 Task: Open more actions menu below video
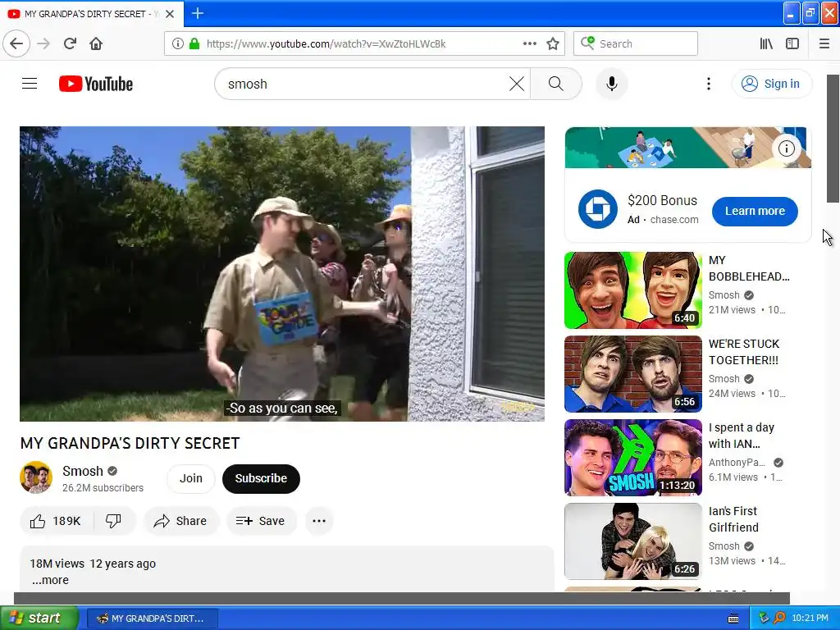pyautogui.click(x=319, y=521)
